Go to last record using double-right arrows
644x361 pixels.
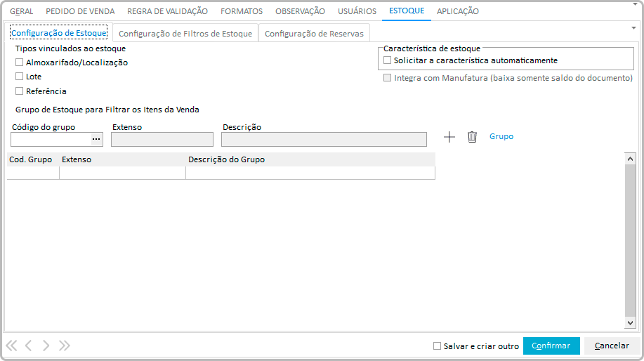[64, 346]
